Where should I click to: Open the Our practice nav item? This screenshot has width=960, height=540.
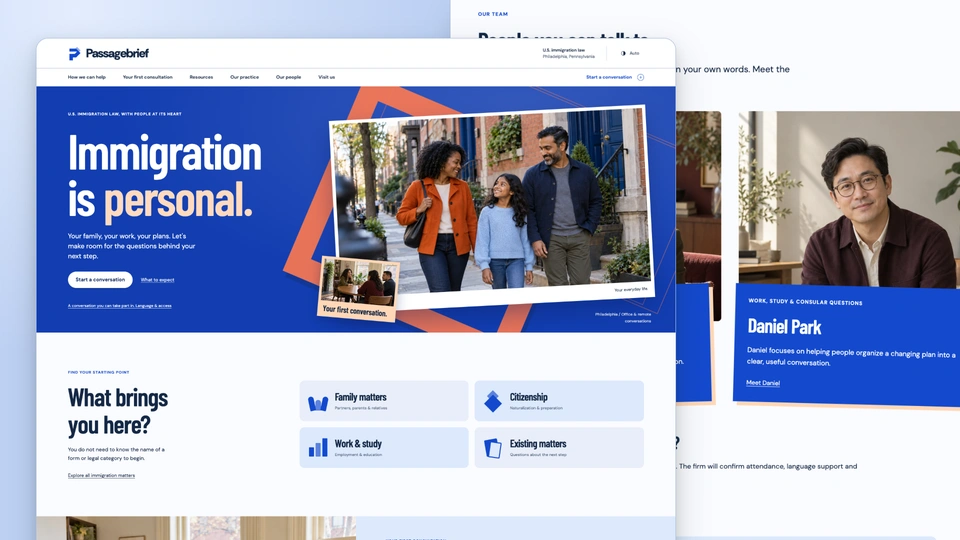click(244, 77)
